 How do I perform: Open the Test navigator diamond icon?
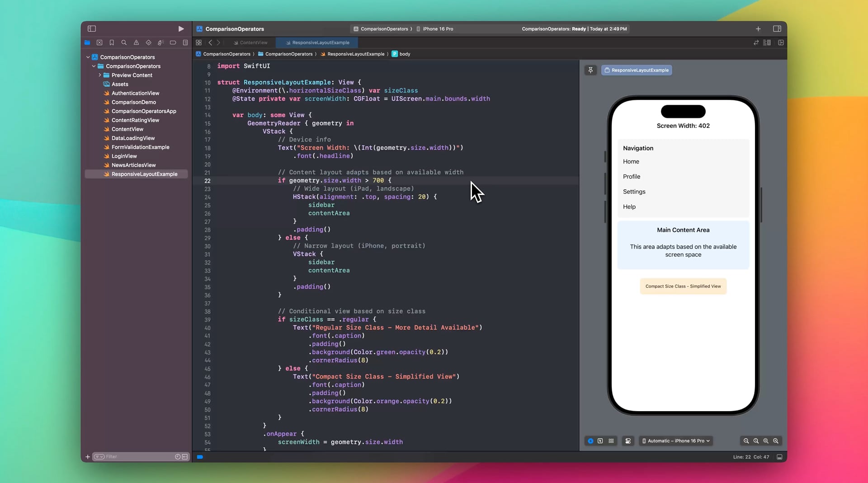(x=148, y=42)
